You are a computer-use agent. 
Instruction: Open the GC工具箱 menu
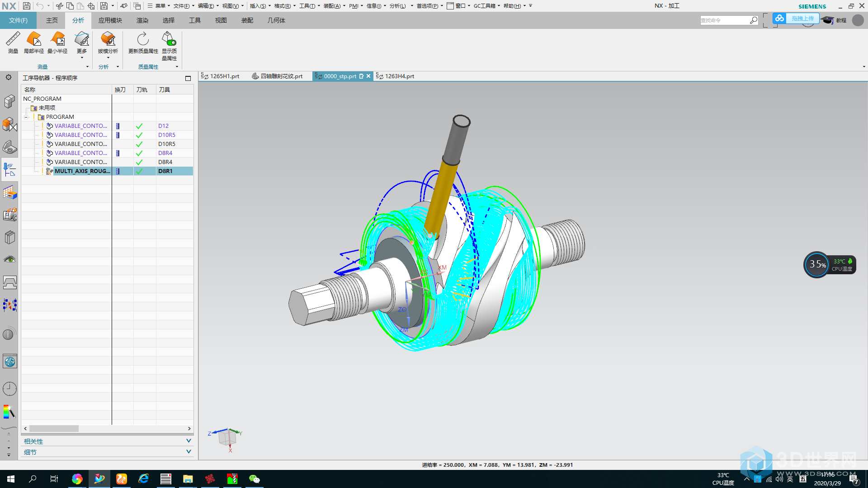click(x=487, y=6)
